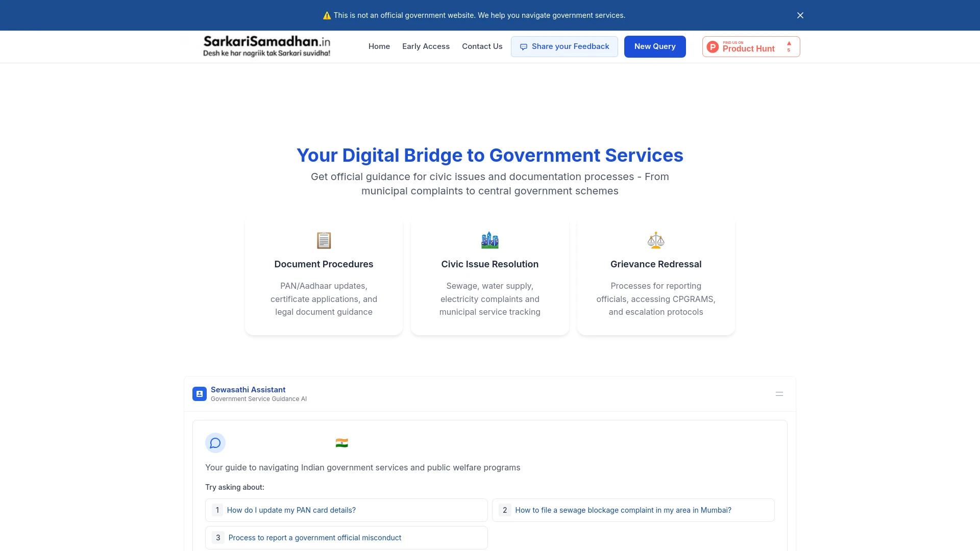Select the Mumbai sewage complaint suggestion
The image size is (980, 551).
[633, 510]
